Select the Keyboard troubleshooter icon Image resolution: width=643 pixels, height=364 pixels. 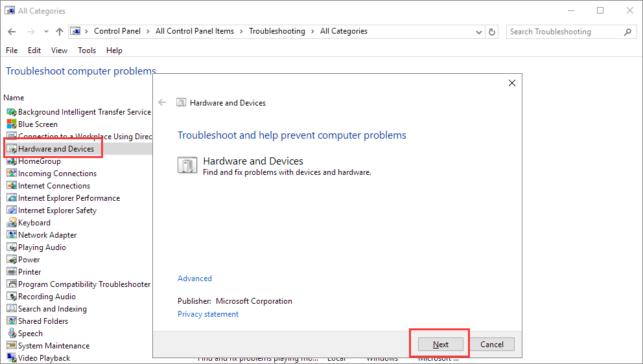coord(11,223)
